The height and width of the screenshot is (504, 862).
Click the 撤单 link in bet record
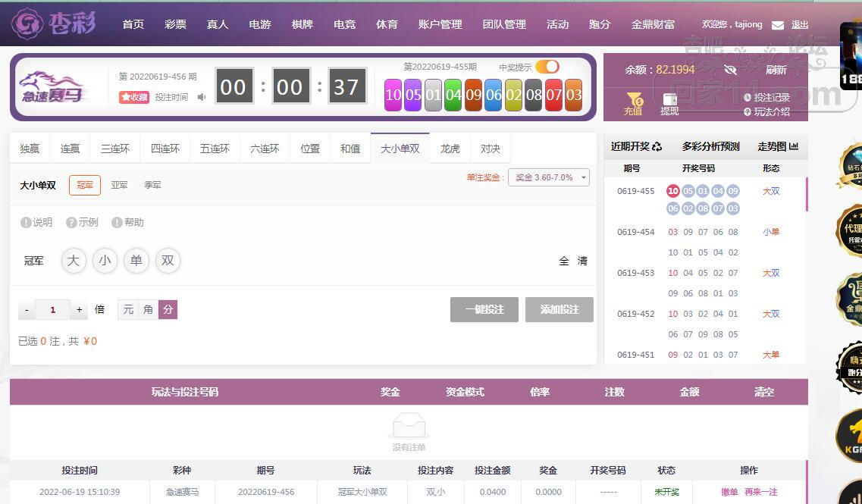tap(729, 492)
